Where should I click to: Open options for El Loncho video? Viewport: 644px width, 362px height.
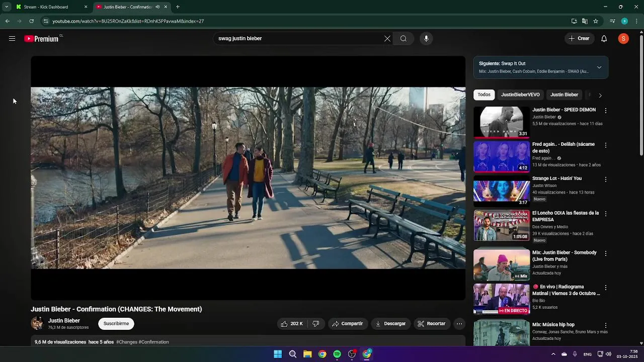[x=606, y=214]
